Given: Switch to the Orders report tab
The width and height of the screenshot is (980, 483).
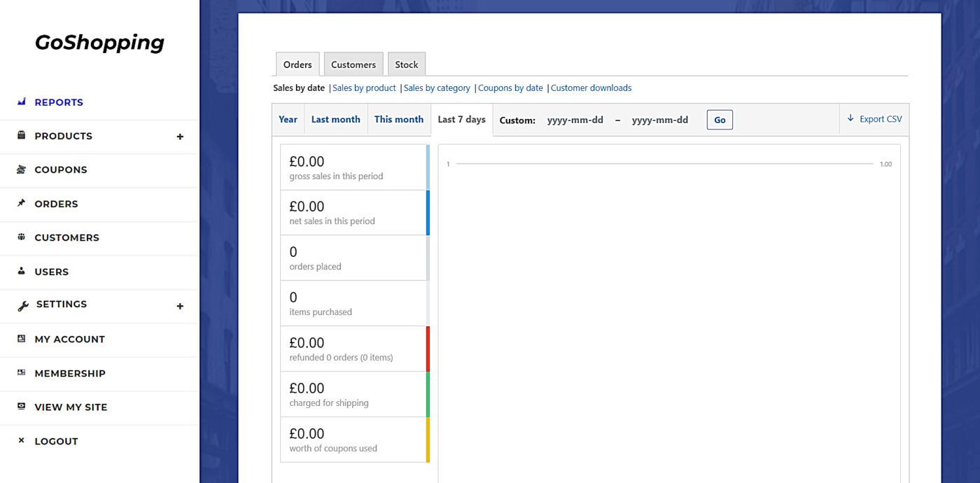Looking at the screenshot, I should pos(297,64).
